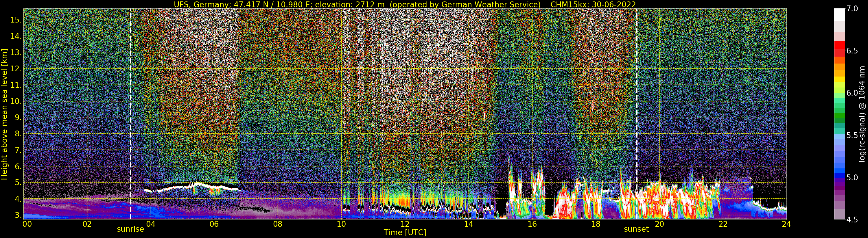868x238 pixels.
Task: Click the '04' time tick label
Action: tap(151, 224)
